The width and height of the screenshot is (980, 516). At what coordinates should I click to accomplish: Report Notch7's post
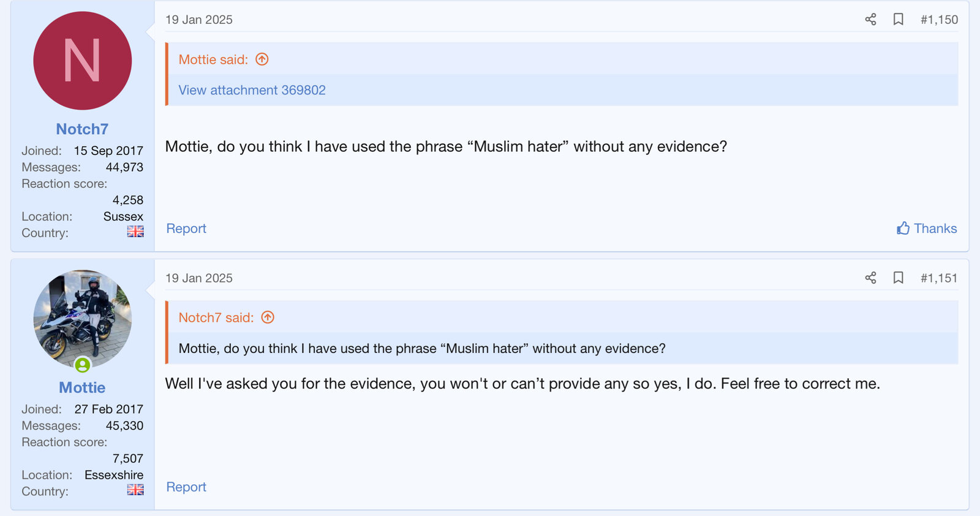click(x=186, y=229)
